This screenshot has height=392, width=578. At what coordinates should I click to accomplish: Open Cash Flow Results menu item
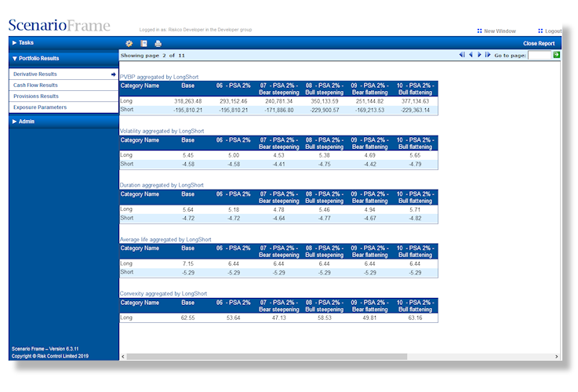[64, 85]
